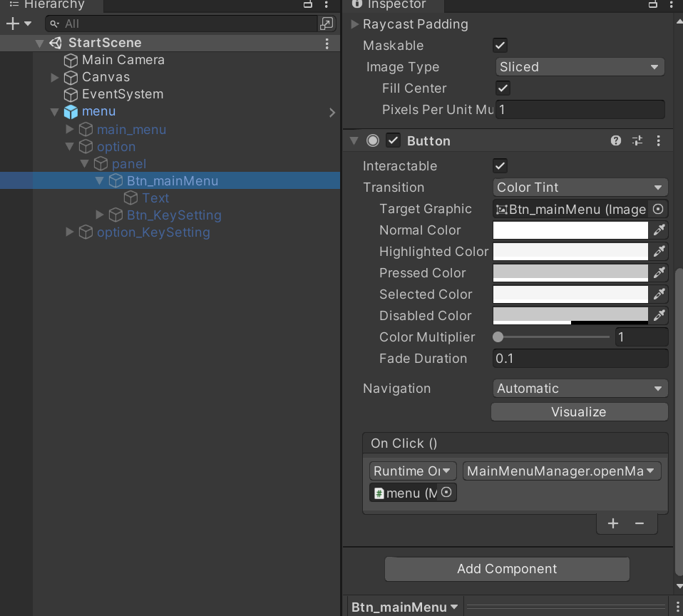
Task: Select the EventSystem object
Action: coord(123,94)
